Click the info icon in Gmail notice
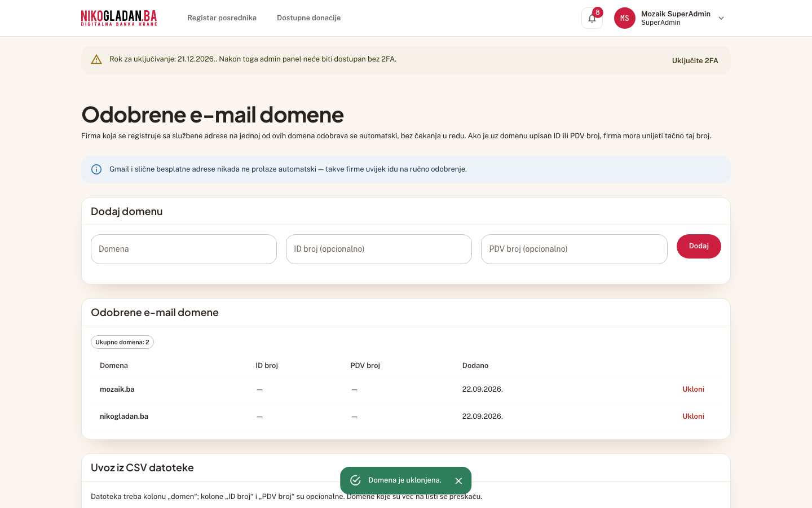The height and width of the screenshot is (508, 812). 96,169
